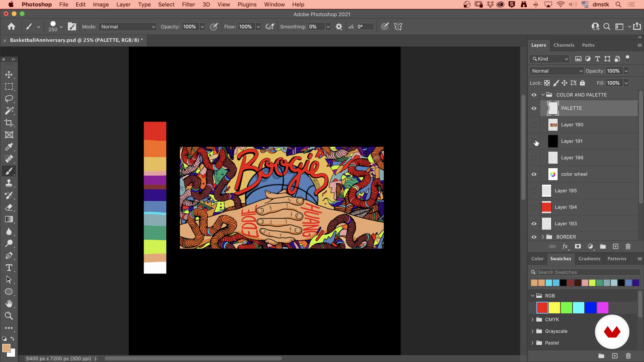Select the Blur tool

pyautogui.click(x=9, y=231)
